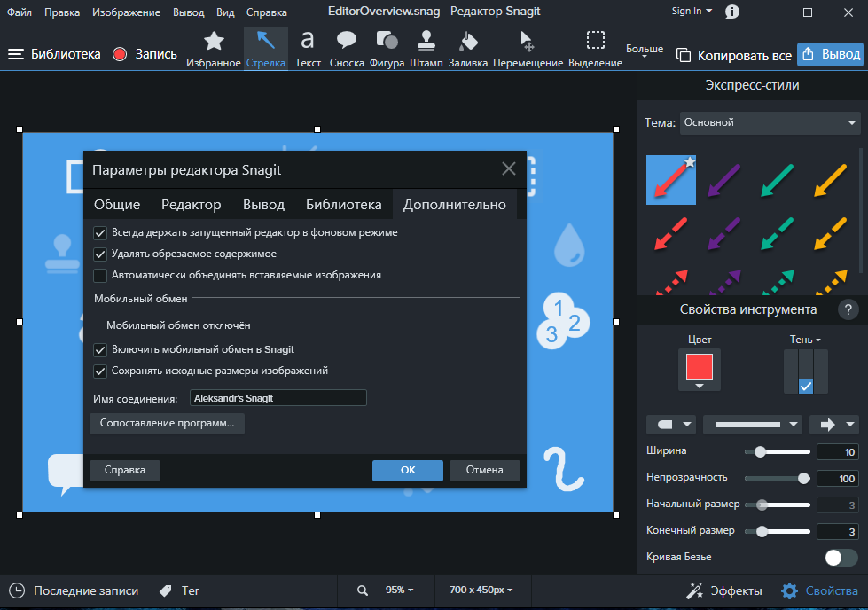
Task: Open the line style dropdown
Action: [753, 425]
